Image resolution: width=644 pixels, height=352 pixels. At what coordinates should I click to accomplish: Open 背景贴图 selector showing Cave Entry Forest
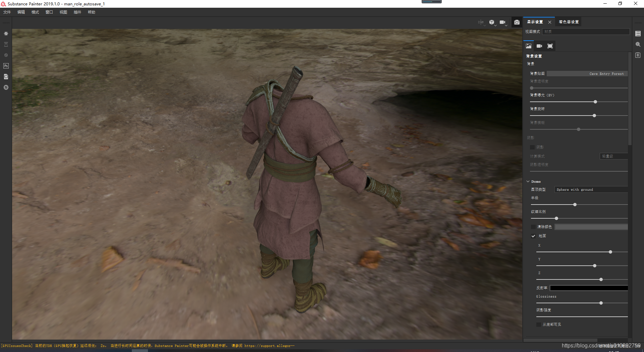point(587,74)
